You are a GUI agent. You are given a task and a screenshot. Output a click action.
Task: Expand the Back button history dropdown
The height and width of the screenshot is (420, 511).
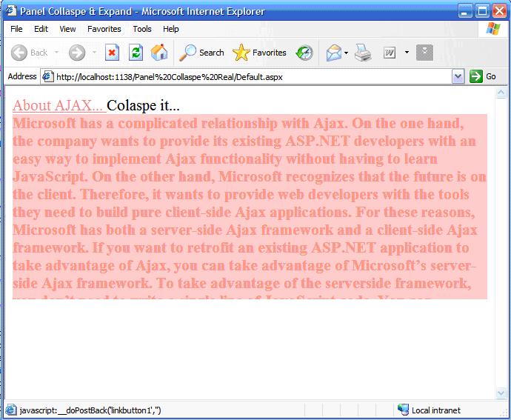tap(56, 52)
